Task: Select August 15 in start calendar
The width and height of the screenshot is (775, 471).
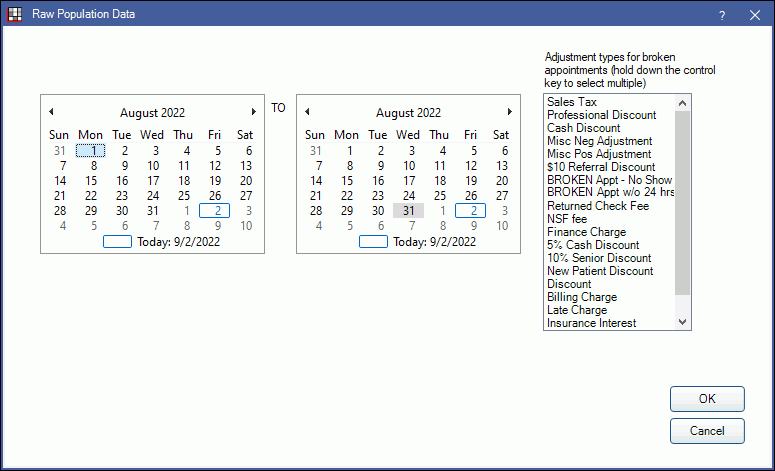Action: point(91,181)
